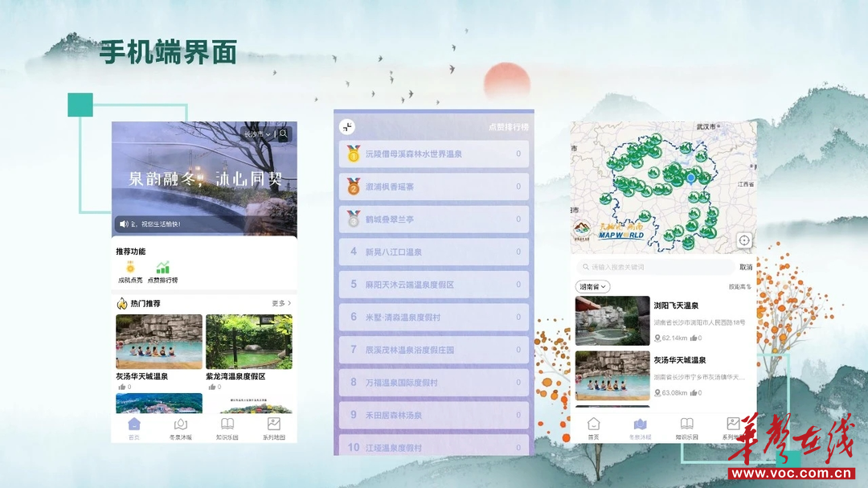Toggle the 按距离 sort order
The height and width of the screenshot is (488, 868).
coord(739,287)
